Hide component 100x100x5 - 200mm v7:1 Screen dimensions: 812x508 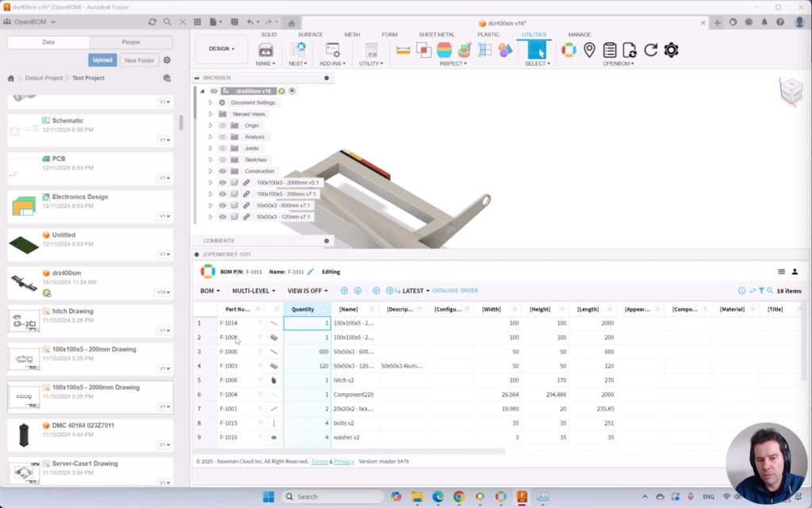(223, 194)
